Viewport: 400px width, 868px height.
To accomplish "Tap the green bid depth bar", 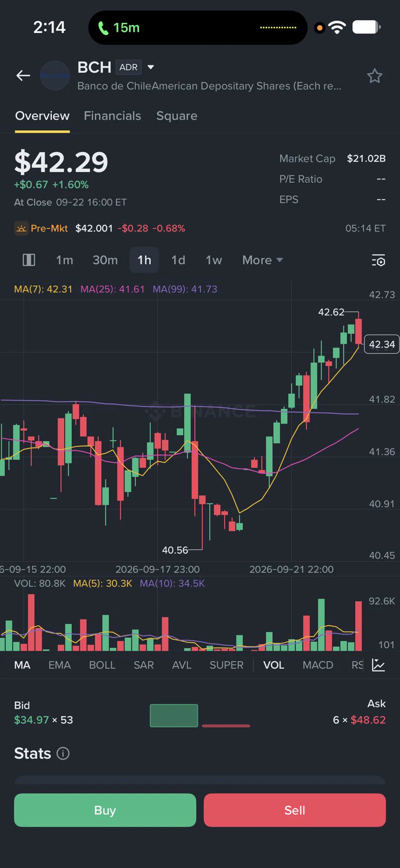I will coord(174,716).
